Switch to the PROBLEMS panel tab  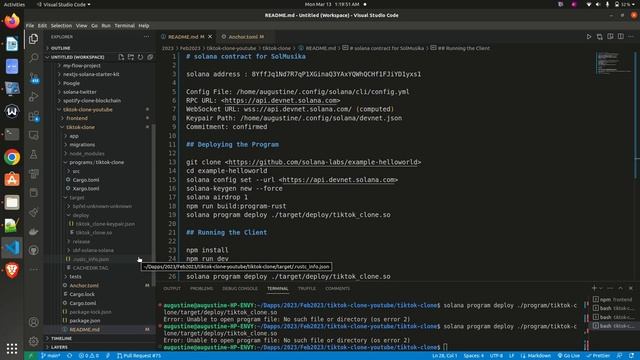pos(201,289)
